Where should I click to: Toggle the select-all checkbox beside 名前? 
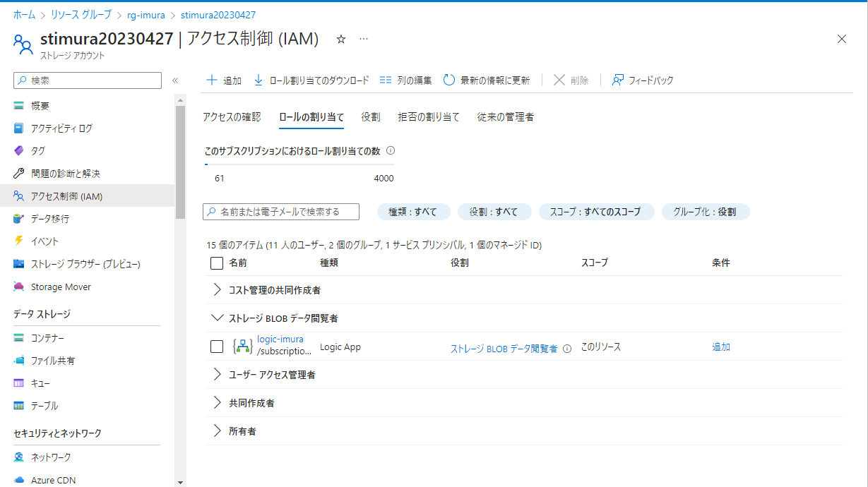pyautogui.click(x=217, y=263)
